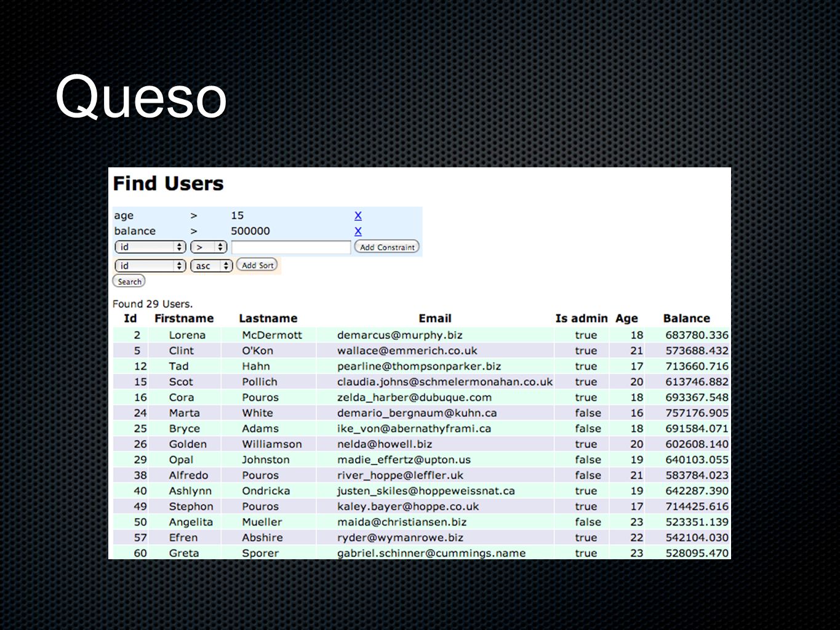Screen dimensions: 840x630
Task: Select the firstname cell Ashlynn
Action: click(x=190, y=491)
